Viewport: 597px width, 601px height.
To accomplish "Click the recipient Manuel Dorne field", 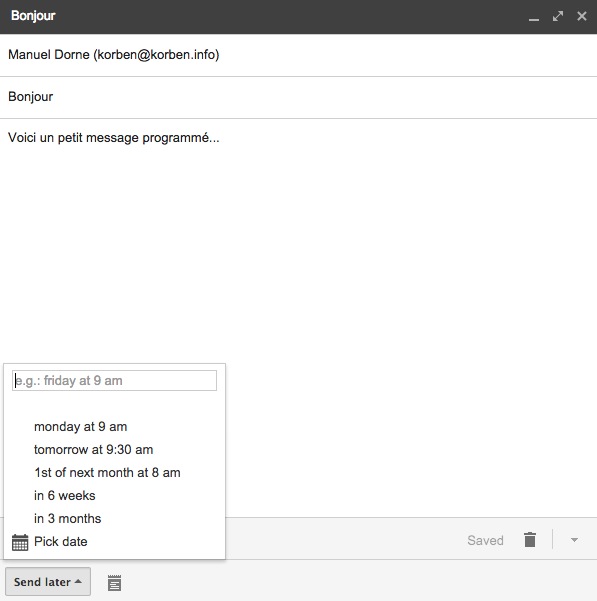I will 298,55.
